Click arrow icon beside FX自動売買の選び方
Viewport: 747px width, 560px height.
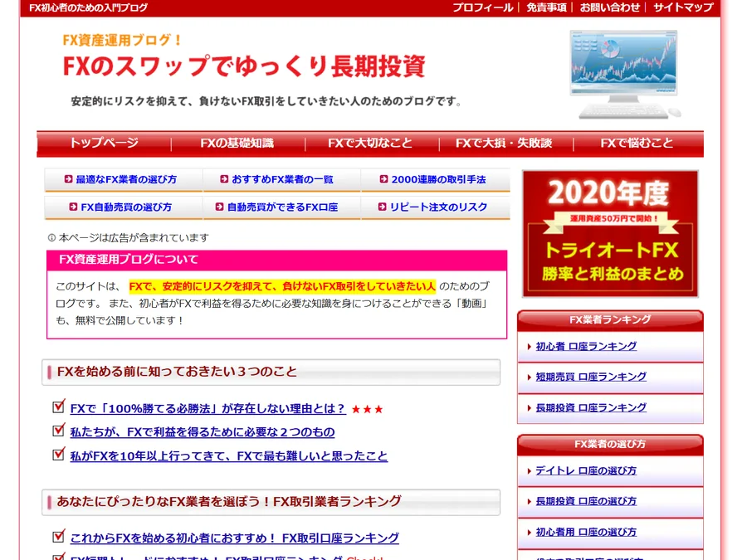73,207
